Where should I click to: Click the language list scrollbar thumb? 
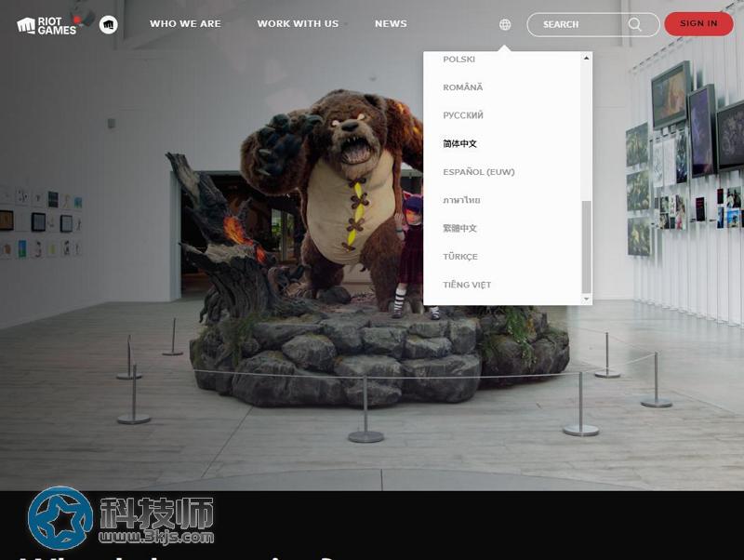coord(587,247)
